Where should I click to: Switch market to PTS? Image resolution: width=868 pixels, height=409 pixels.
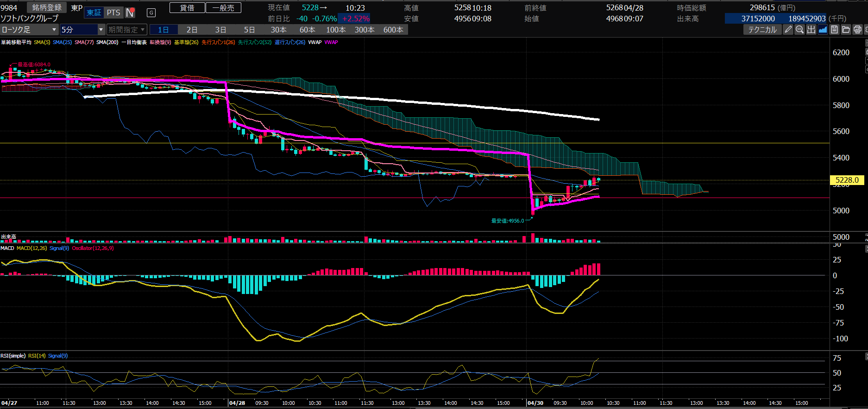113,13
